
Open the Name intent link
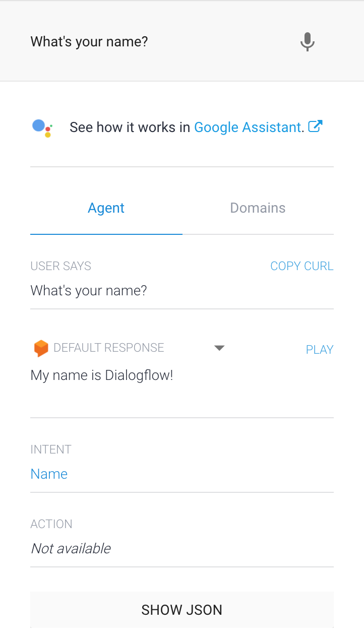click(49, 474)
